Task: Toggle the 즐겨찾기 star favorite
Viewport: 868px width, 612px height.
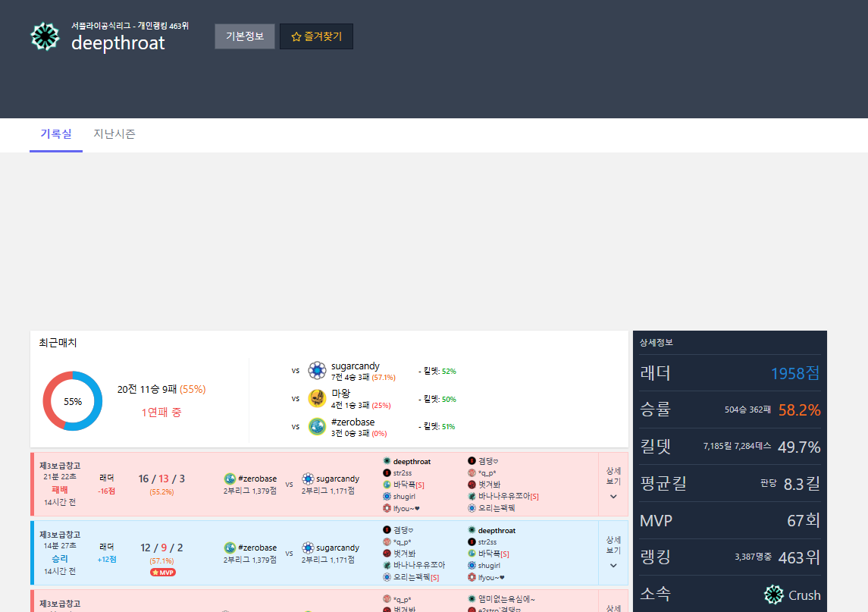Action: (316, 36)
